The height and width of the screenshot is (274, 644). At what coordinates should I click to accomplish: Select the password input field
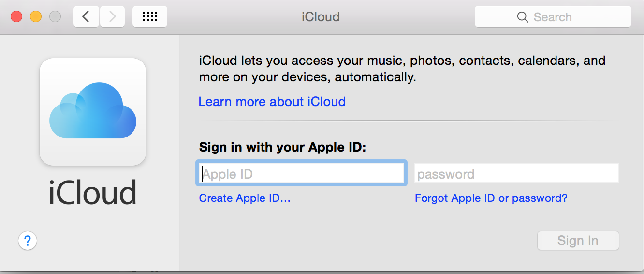coord(516,173)
